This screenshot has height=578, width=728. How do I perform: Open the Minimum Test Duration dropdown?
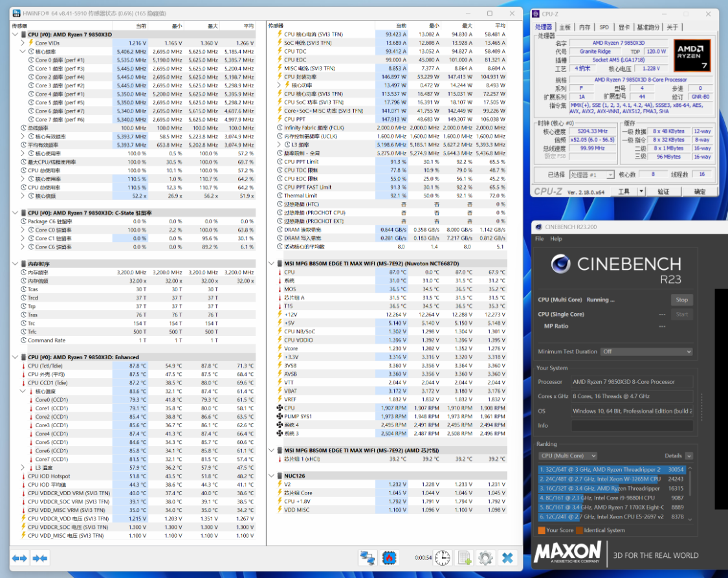(x=646, y=351)
